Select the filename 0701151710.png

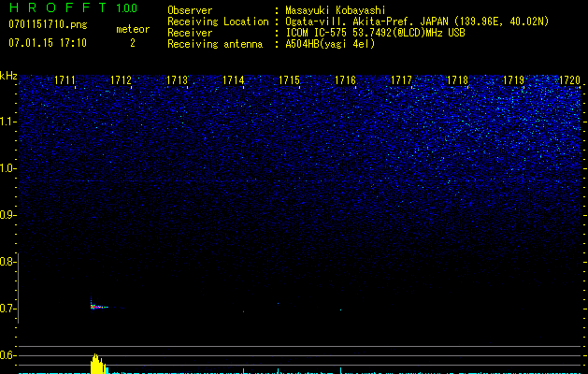(x=48, y=24)
